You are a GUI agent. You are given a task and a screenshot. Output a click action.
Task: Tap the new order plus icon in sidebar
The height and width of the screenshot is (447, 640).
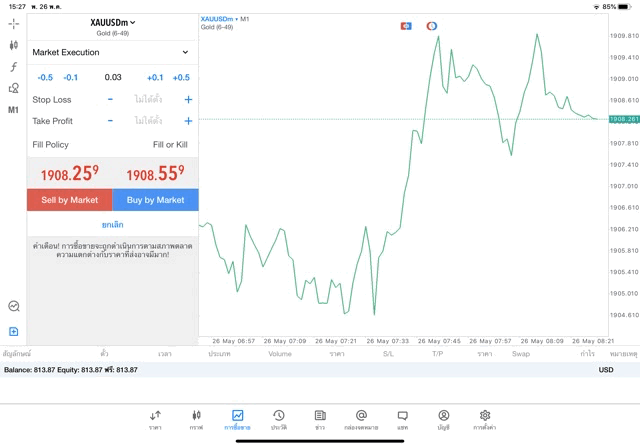click(13, 331)
